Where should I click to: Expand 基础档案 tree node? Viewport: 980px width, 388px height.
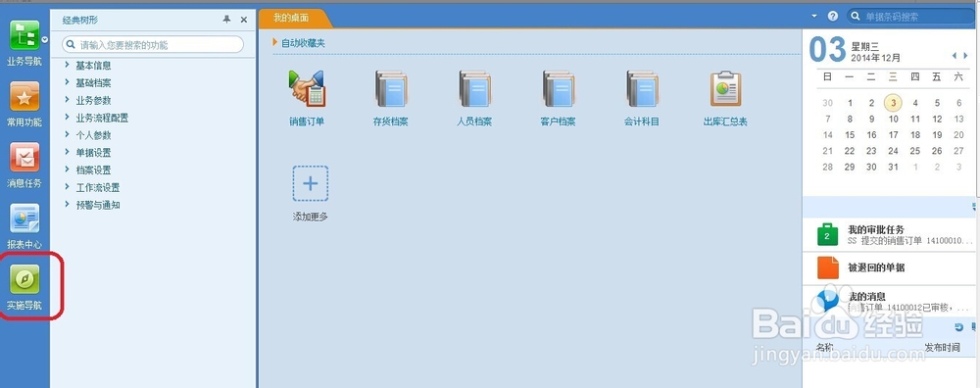pos(67,82)
